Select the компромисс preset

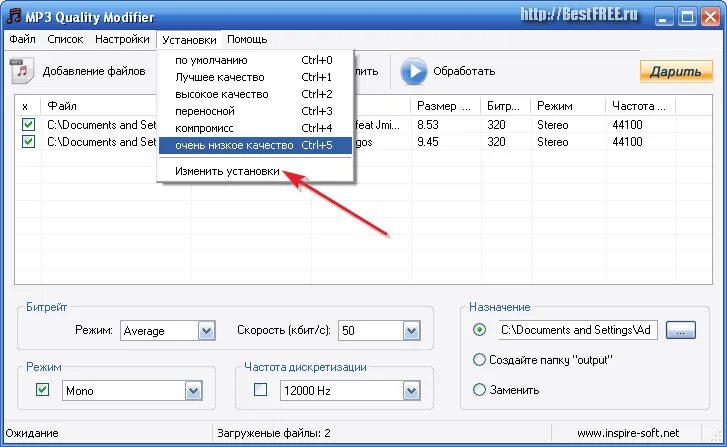tap(255, 128)
